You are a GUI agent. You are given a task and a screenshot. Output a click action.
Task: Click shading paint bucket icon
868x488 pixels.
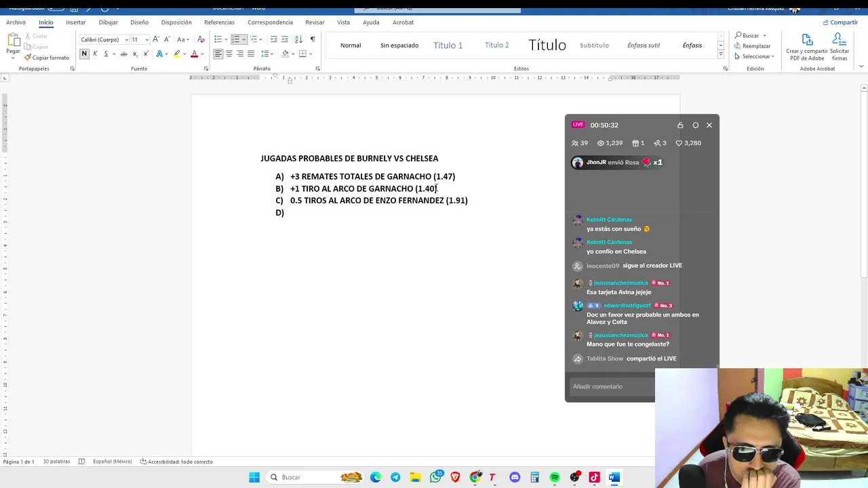(x=285, y=54)
